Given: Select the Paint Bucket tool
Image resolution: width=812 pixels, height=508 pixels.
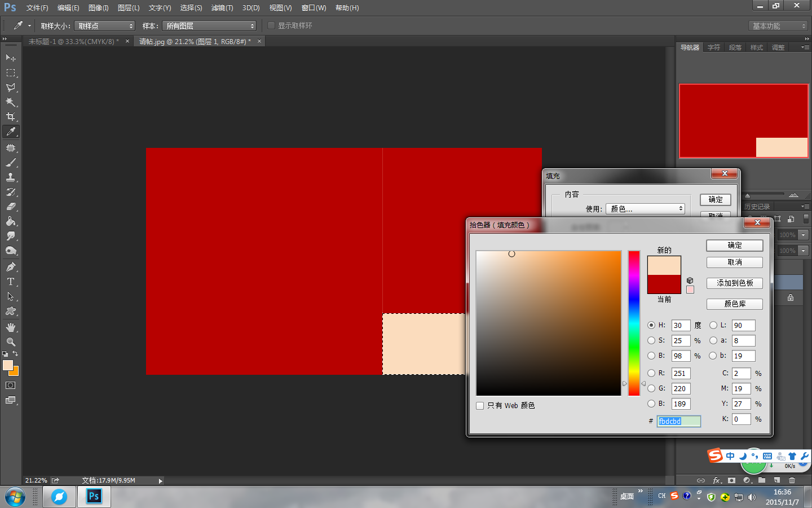Looking at the screenshot, I should tap(11, 221).
